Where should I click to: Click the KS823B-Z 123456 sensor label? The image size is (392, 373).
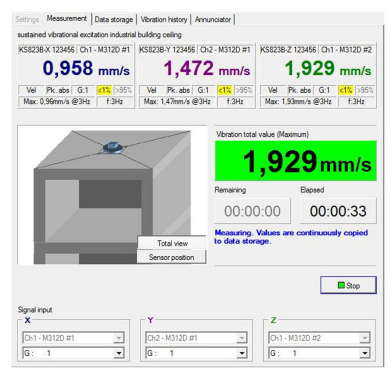coord(288,50)
